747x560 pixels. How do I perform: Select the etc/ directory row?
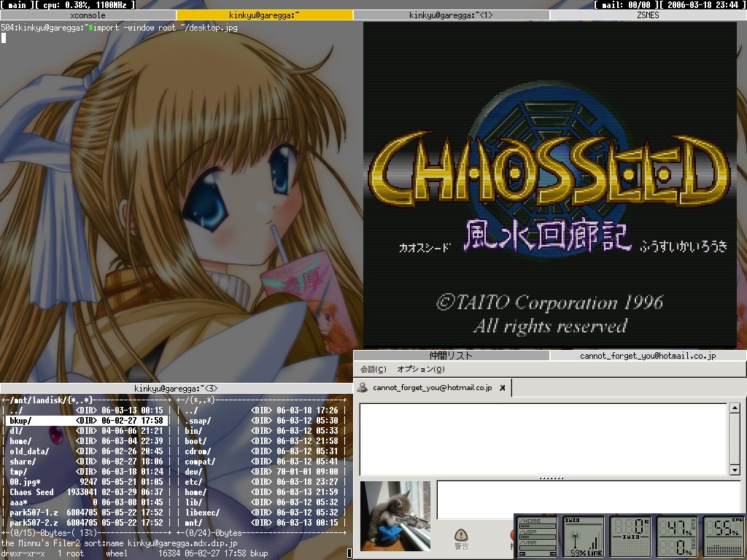pos(262,482)
